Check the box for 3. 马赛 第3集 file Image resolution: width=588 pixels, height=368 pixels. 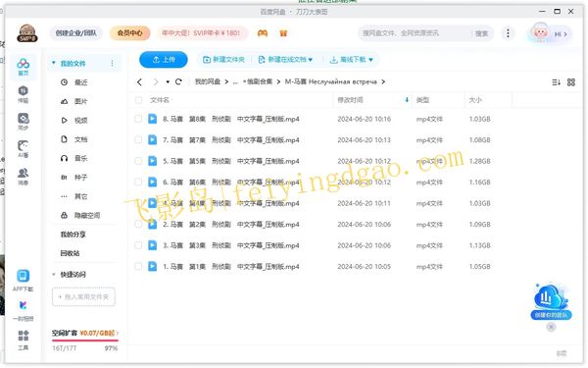(138, 245)
